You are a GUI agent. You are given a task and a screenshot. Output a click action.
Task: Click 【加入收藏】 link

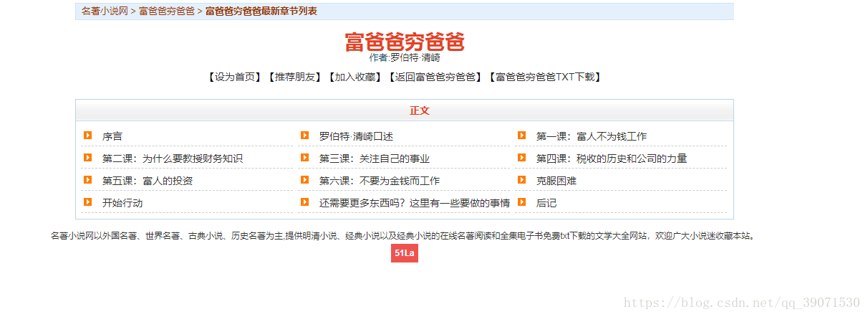pyautogui.click(x=355, y=77)
